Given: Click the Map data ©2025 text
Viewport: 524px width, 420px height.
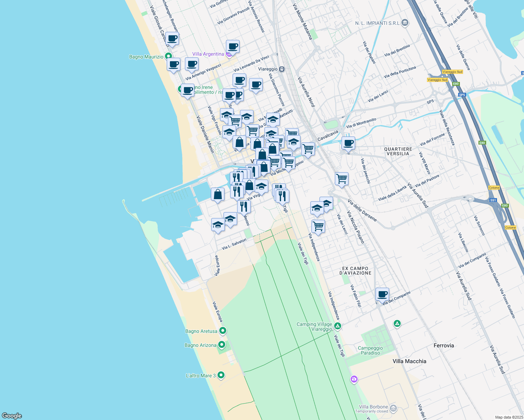Looking at the screenshot, I should (x=508, y=417).
